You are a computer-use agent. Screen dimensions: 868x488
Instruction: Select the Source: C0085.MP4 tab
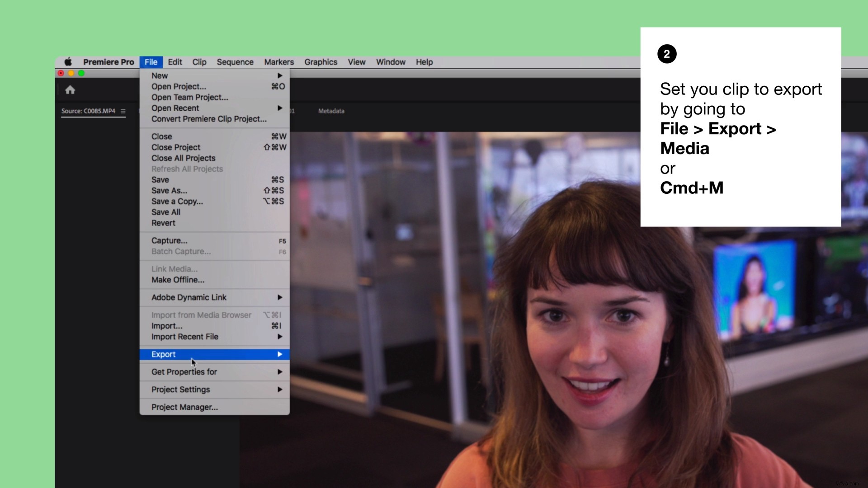click(x=89, y=111)
